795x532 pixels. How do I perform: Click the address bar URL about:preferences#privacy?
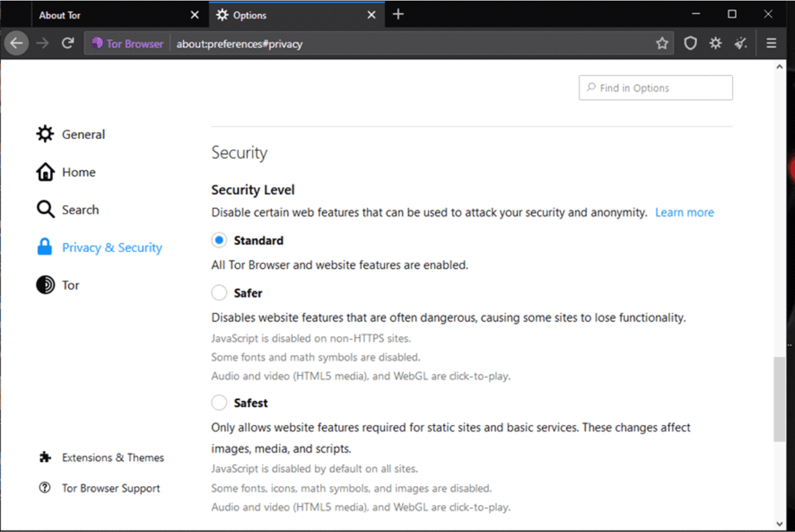pos(240,44)
